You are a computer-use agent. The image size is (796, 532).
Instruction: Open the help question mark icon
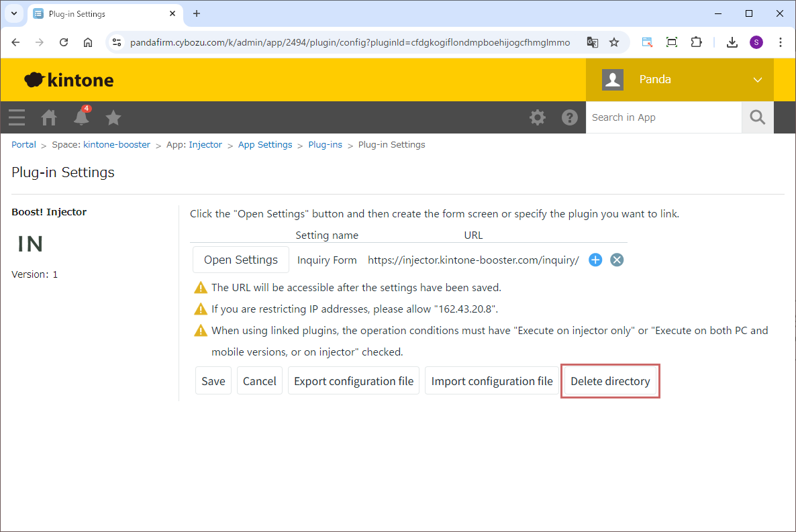pyautogui.click(x=570, y=117)
